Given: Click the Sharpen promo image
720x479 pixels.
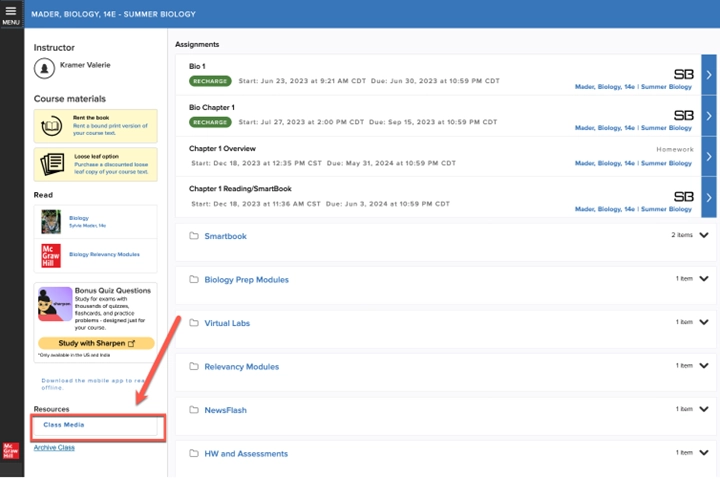Looking at the screenshot, I should [x=55, y=304].
